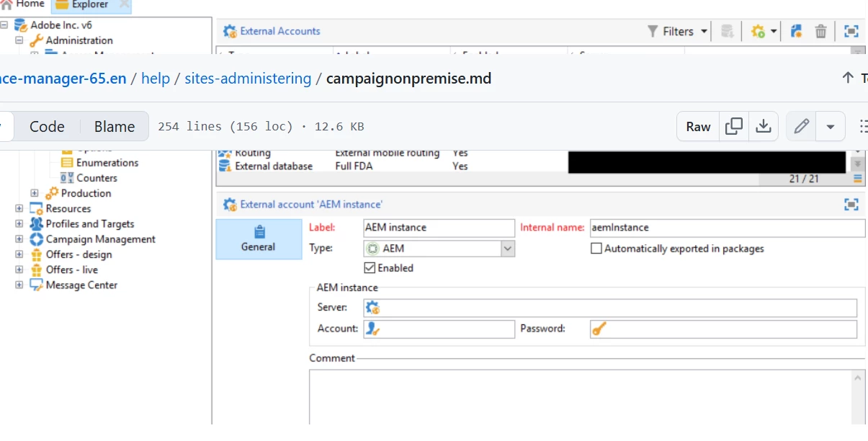Click into the Internal name field

click(728, 228)
